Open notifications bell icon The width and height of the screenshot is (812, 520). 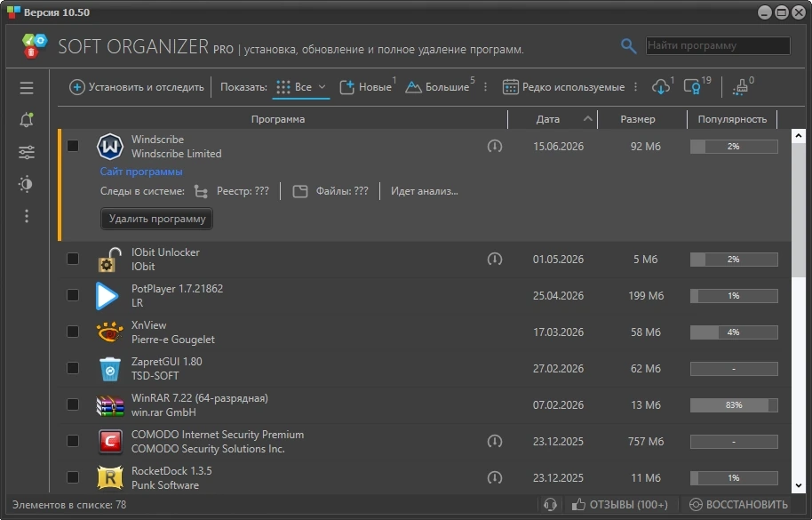27,120
